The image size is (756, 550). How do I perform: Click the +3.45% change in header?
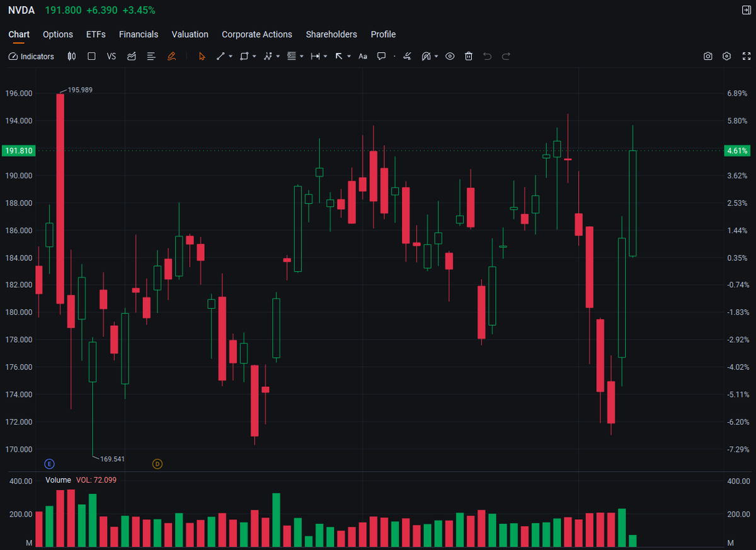pos(139,10)
